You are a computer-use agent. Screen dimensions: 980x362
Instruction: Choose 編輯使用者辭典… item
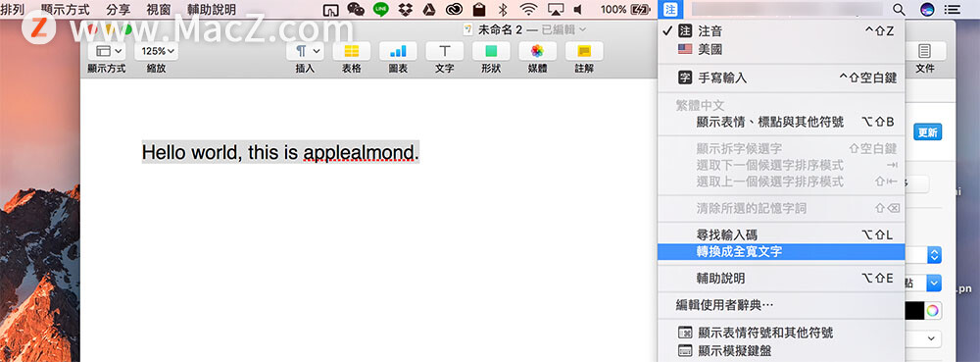tap(781, 306)
